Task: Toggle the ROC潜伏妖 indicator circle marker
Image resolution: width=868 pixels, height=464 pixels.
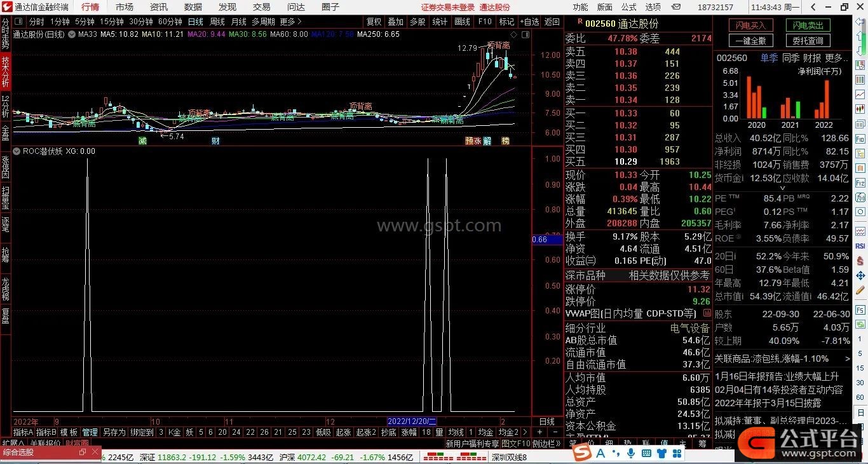Action: click(x=17, y=151)
